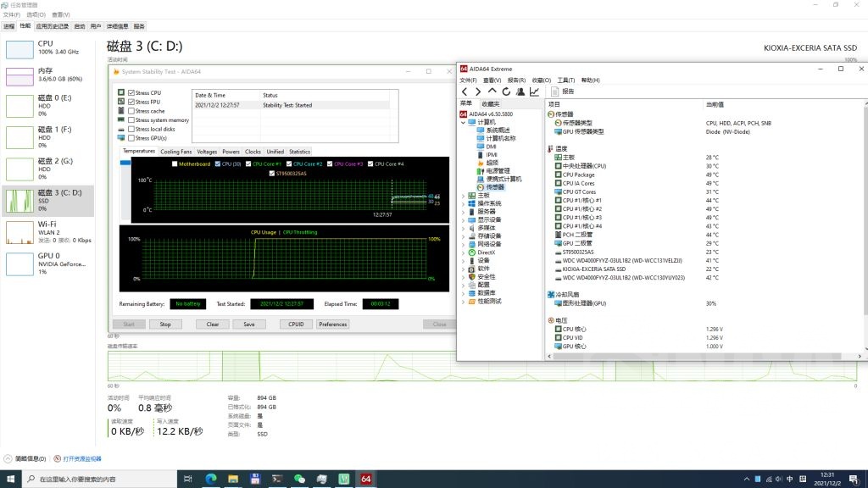Switch to the Cooling Fans tab
The image size is (868, 488).
pos(175,152)
